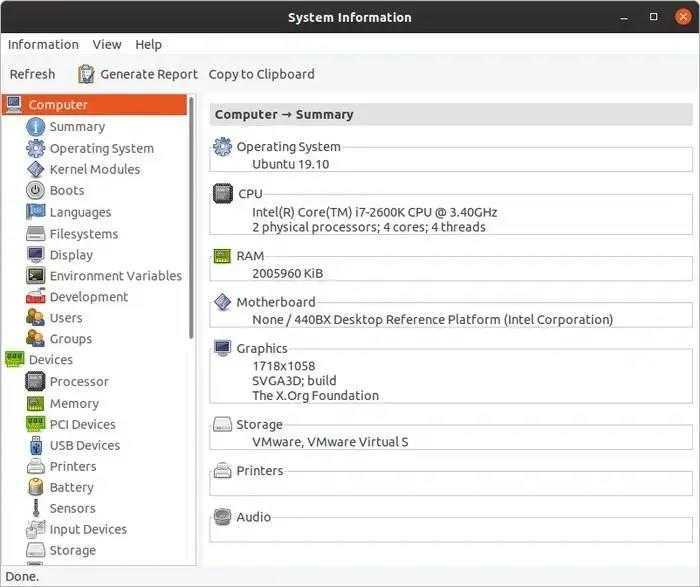Open Environment Variables terminal icon

pos(35,275)
